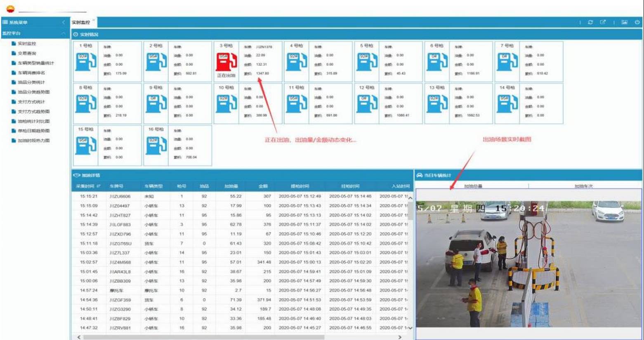
Task: Click the table's vertical scrollbar down arrow
Action: (410, 328)
